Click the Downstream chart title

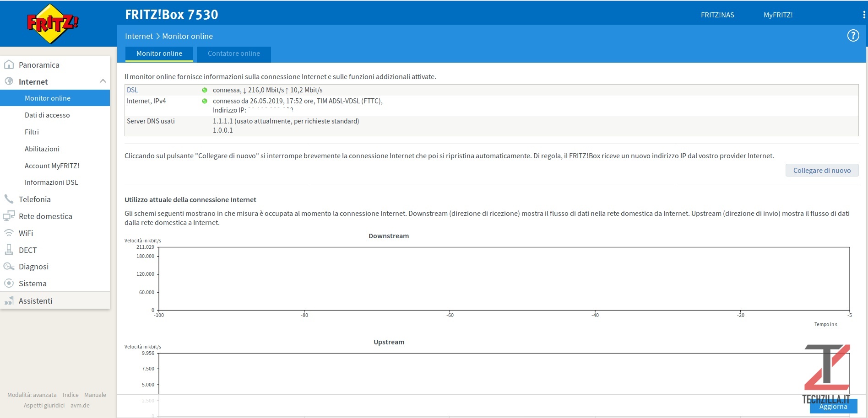pos(389,236)
